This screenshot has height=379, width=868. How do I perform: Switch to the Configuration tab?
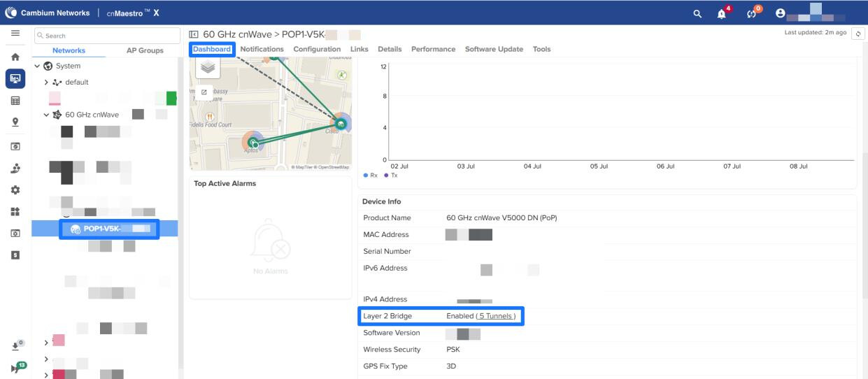(316, 49)
